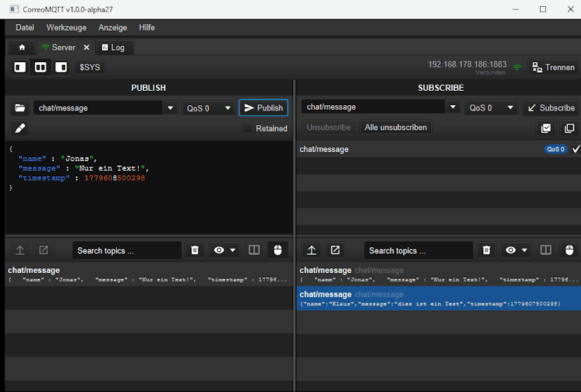The image size is (581, 392).
Task: Click Alle unsubscriben button
Action: tap(396, 127)
